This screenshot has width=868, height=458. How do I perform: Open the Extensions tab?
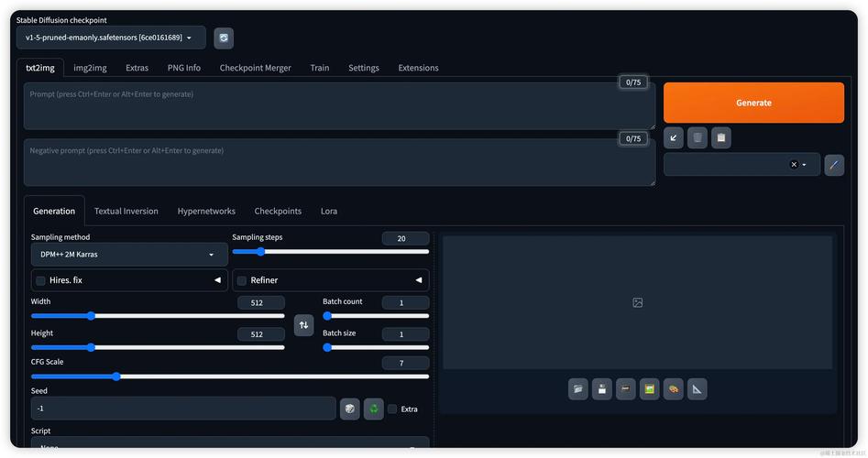point(418,68)
